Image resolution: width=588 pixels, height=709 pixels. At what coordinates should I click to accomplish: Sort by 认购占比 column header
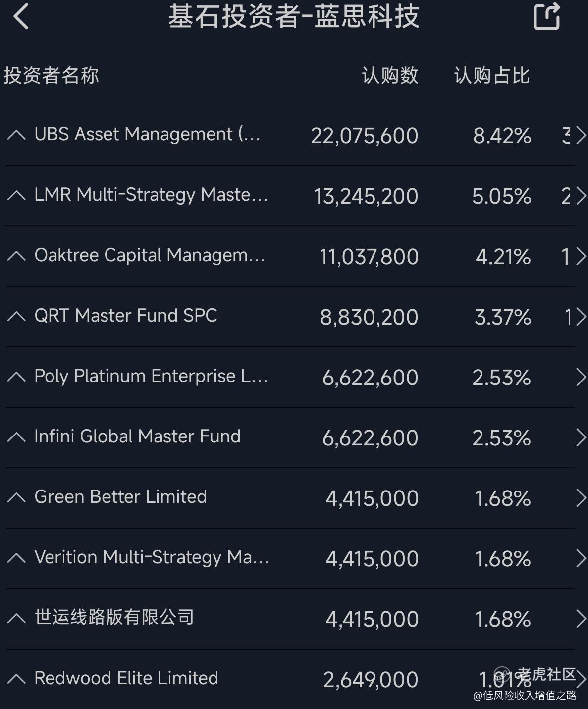click(492, 76)
